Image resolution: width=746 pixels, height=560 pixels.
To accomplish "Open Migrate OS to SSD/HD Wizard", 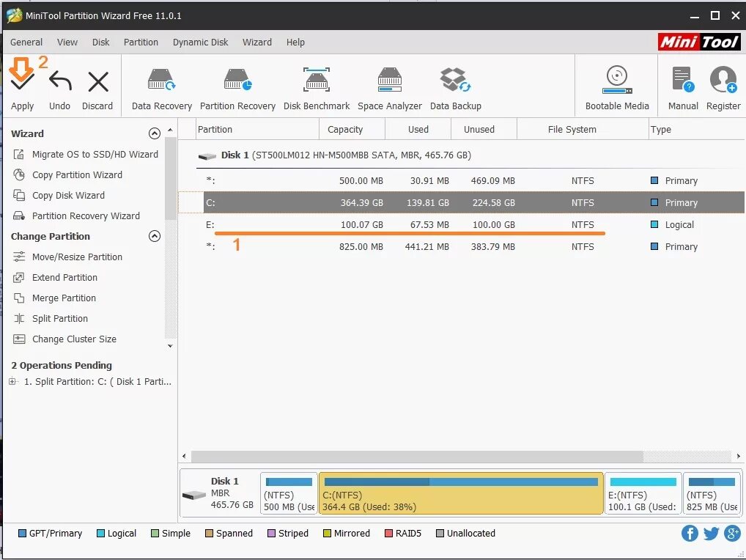I will point(86,154).
